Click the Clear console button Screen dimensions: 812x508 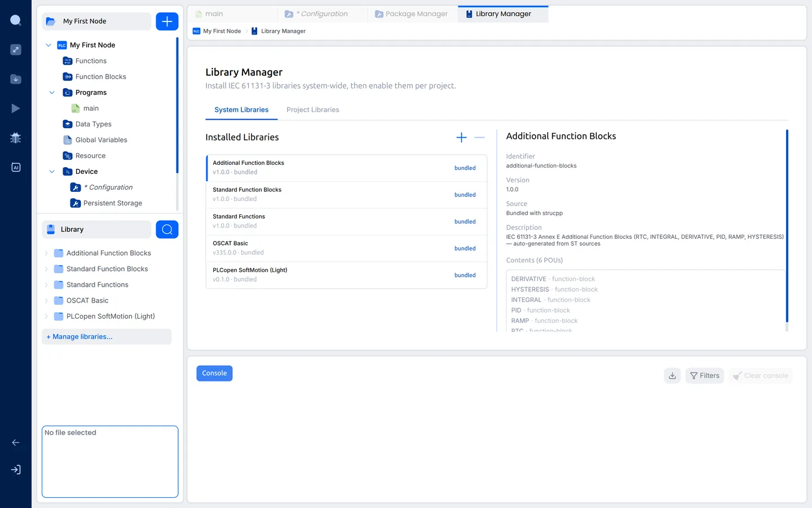tap(761, 375)
